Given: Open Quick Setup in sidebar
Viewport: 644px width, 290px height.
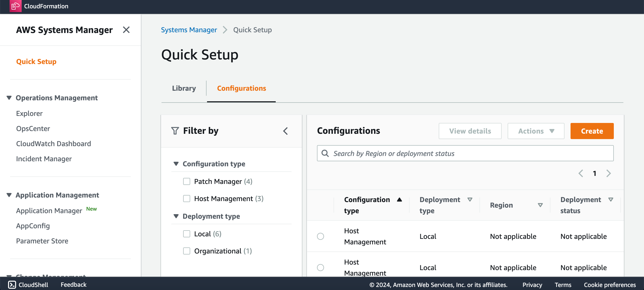Looking at the screenshot, I should pyautogui.click(x=36, y=61).
